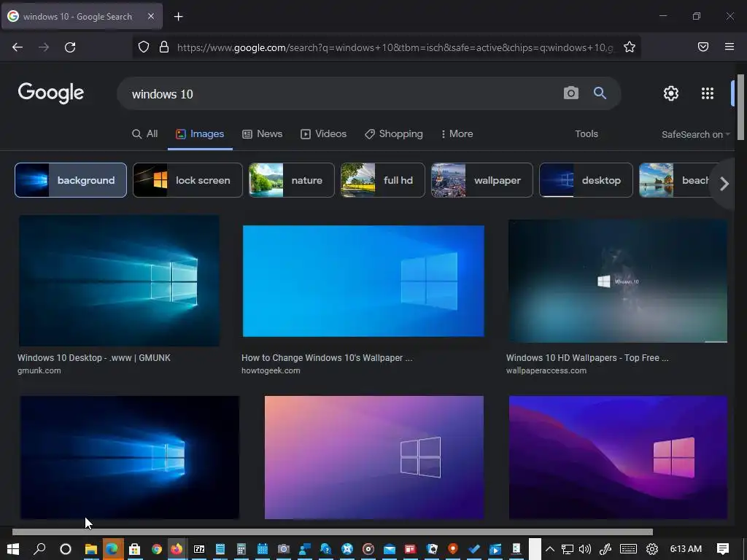This screenshot has height=560, width=747.
Task: Search by image using camera icon
Action: point(570,93)
